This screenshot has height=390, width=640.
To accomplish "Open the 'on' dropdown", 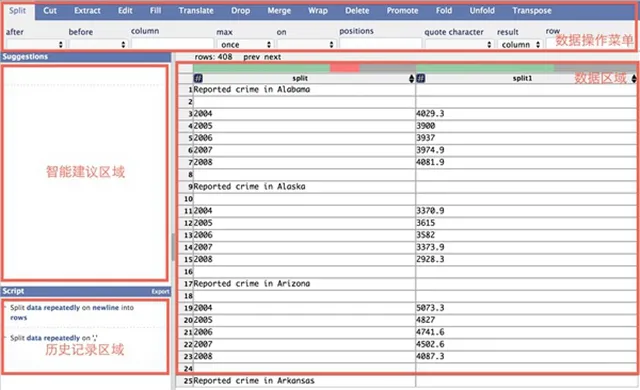I will (306, 44).
